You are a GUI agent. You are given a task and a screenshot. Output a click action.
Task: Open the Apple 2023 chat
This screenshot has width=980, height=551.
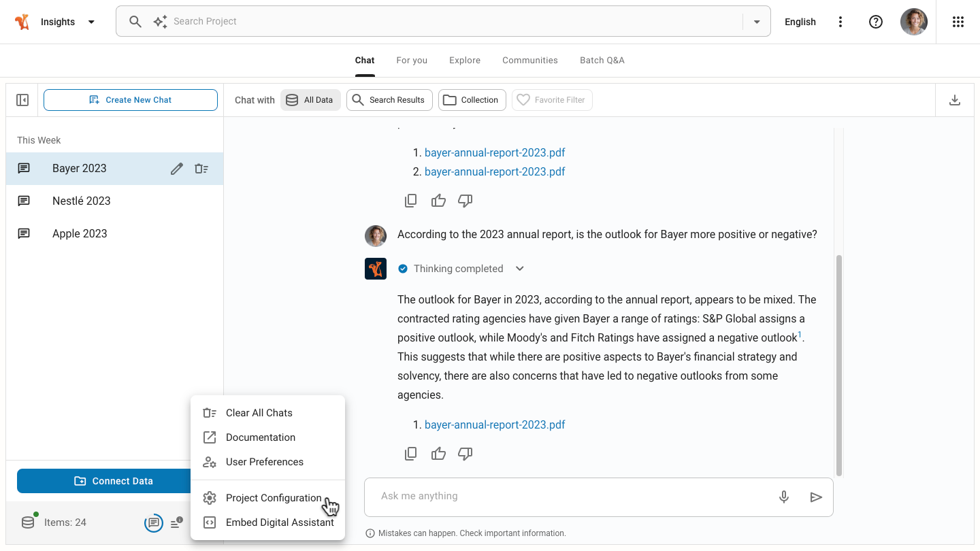click(114, 234)
